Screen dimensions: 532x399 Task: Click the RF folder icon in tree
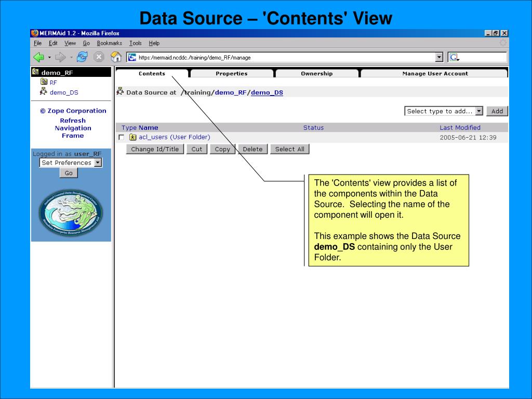click(x=44, y=82)
